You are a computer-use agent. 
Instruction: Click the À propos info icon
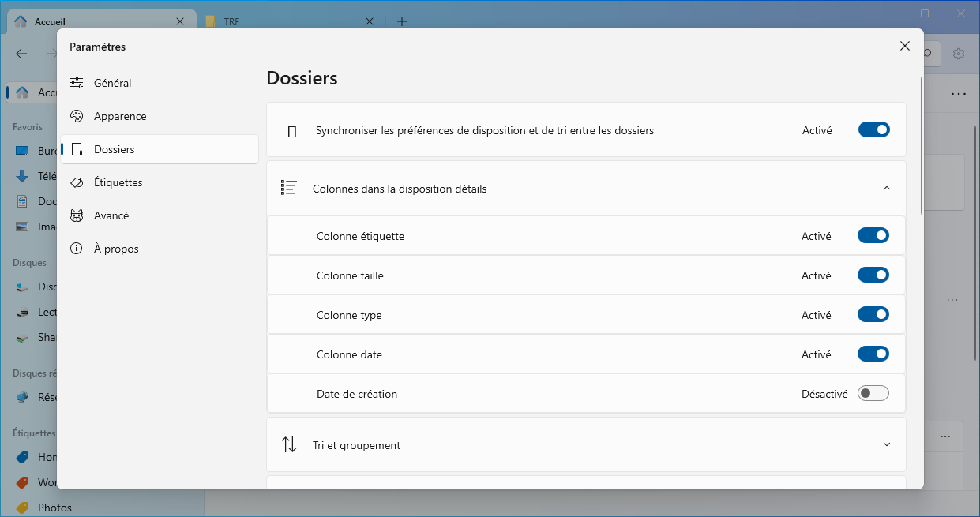(x=77, y=249)
